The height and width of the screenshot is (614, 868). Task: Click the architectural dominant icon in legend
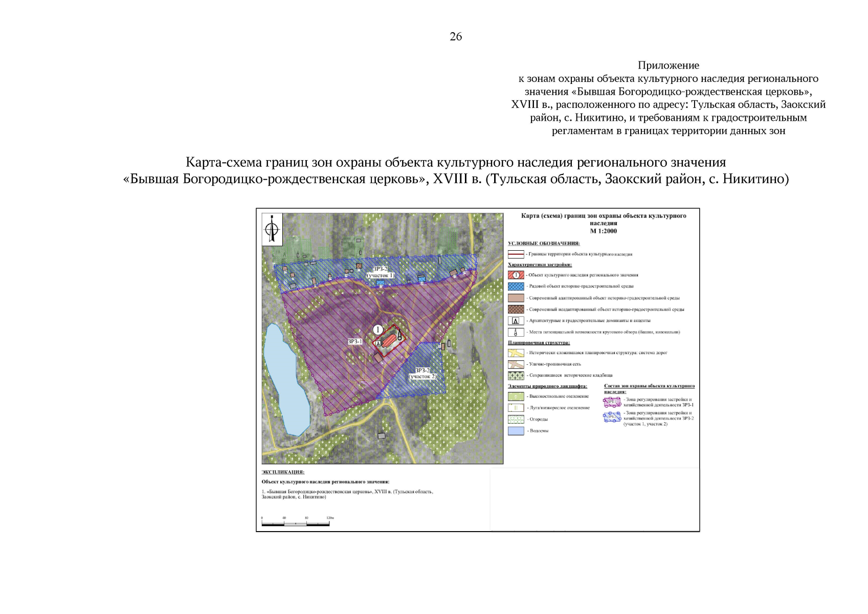[x=516, y=321]
